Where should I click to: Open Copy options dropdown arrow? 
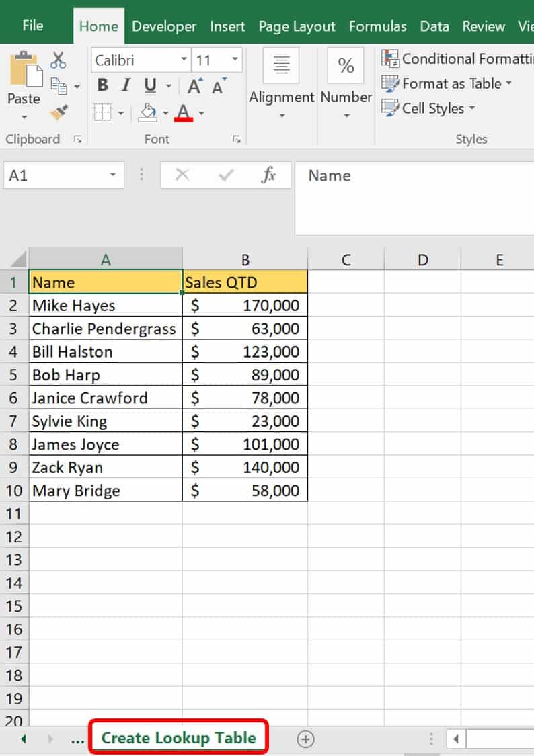(x=77, y=87)
